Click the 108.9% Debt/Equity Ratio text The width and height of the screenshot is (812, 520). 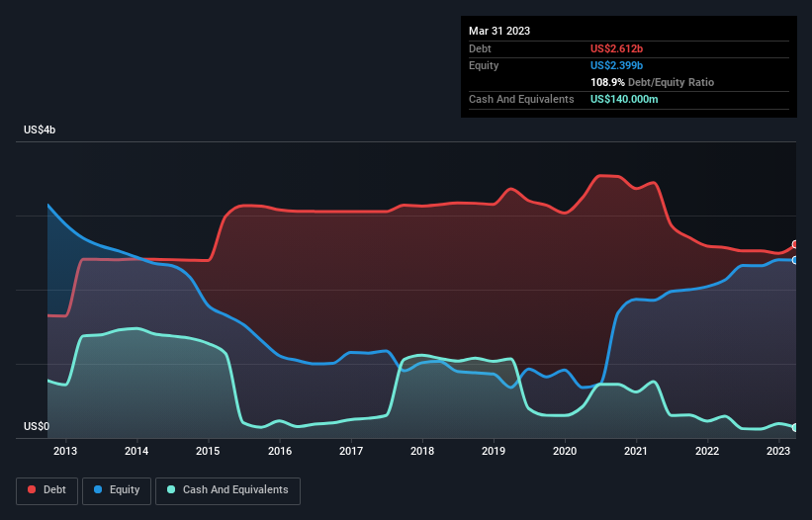[652, 82]
